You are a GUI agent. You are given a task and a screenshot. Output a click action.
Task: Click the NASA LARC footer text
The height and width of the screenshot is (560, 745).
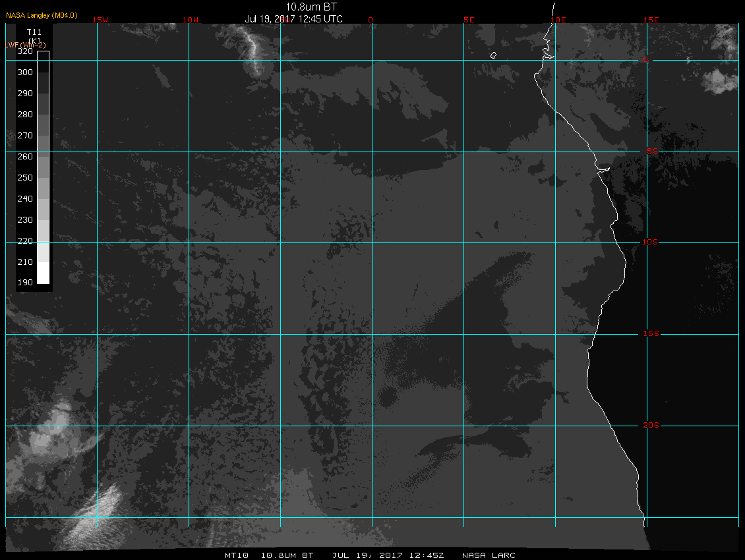click(x=489, y=555)
